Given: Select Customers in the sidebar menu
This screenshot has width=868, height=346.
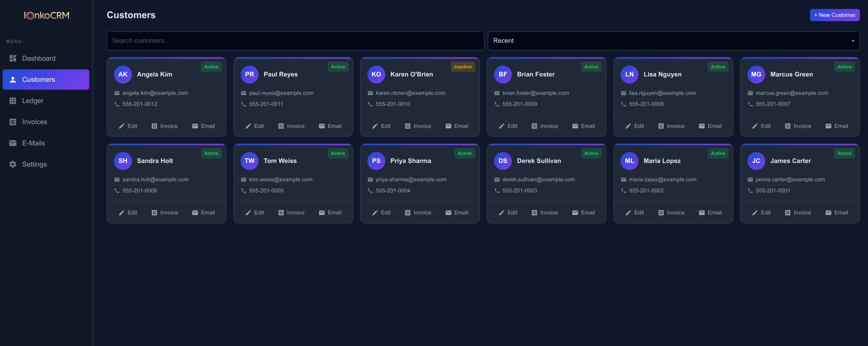Looking at the screenshot, I should pos(46,80).
